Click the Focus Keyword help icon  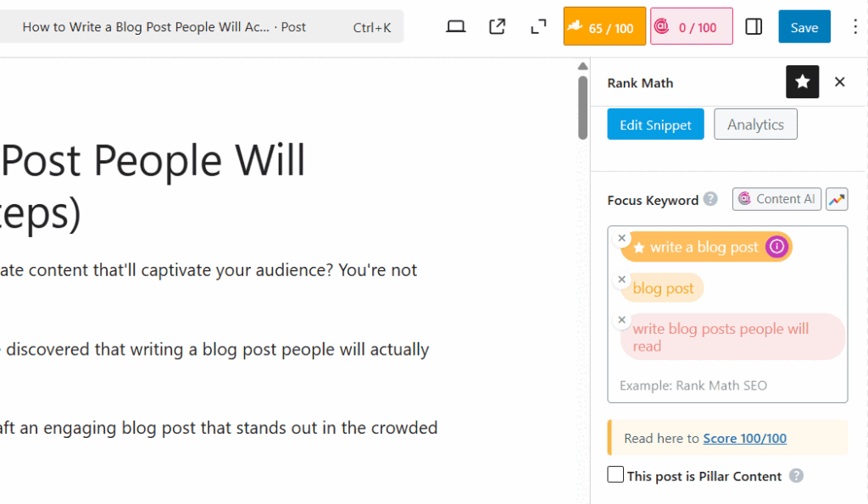tap(710, 199)
